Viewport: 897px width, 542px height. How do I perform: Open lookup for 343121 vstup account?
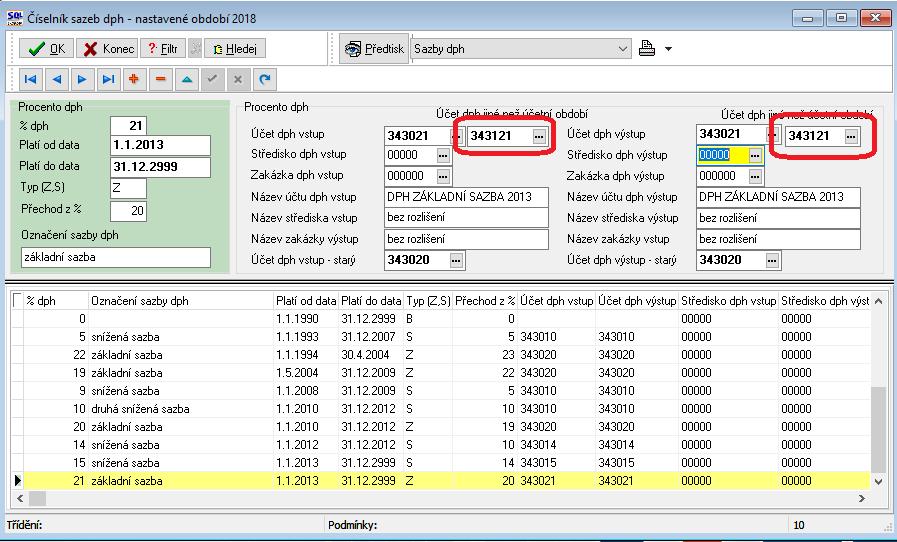point(539,136)
